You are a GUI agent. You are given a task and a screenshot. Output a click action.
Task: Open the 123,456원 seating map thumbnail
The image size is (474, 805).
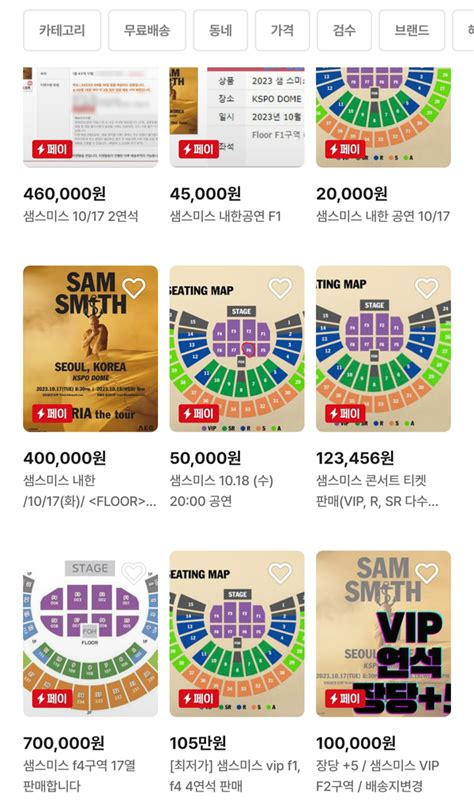pos(383,349)
